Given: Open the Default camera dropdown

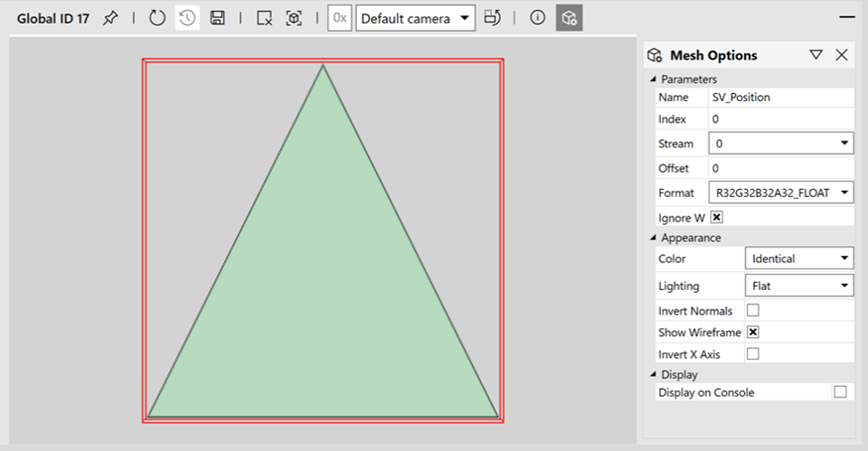Looking at the screenshot, I should pyautogui.click(x=415, y=18).
